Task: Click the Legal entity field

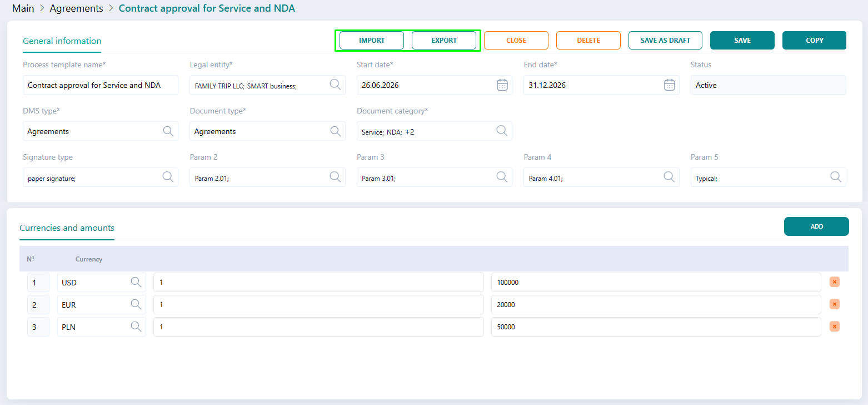Action: pos(267,85)
